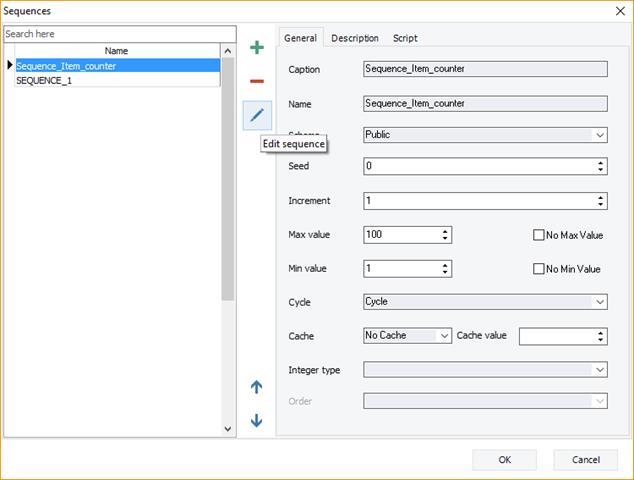Viewport: 634px width, 480px height.
Task: Click the sequence list scrollbar thumb
Action: 228,179
